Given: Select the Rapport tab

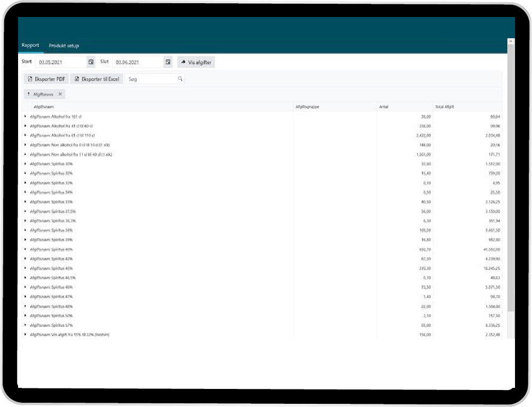Looking at the screenshot, I should click(30, 45).
